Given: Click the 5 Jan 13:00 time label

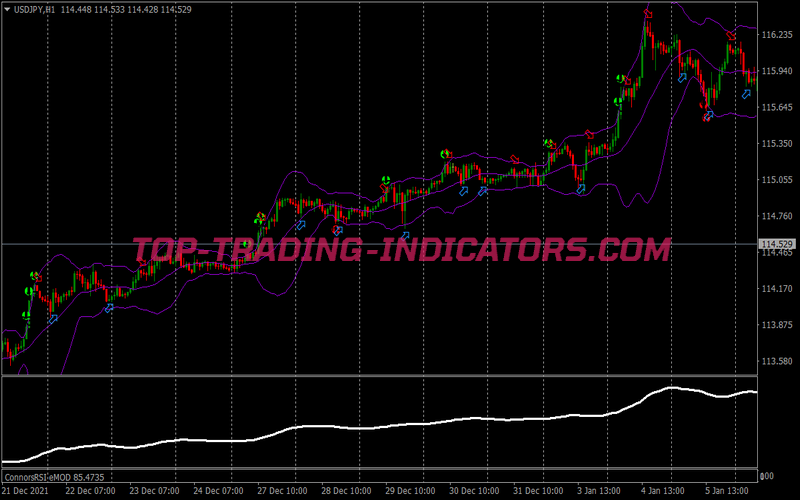Looking at the screenshot, I should tap(727, 491).
